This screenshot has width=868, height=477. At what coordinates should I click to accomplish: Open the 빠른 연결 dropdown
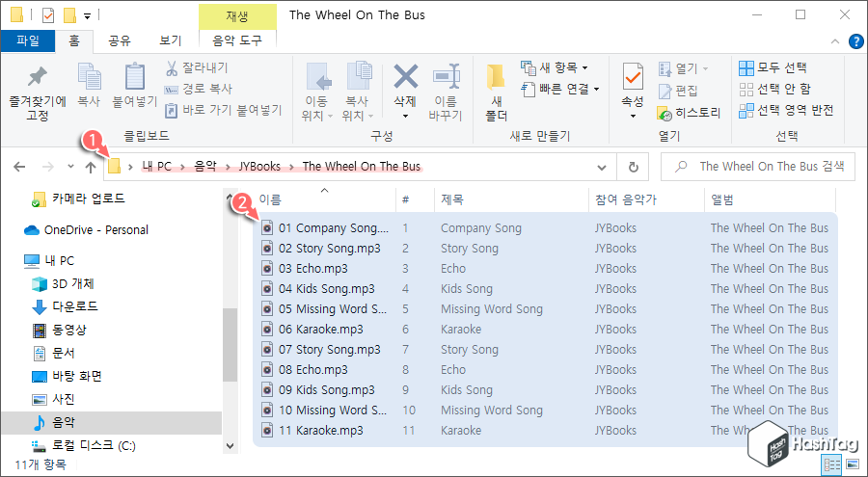(x=560, y=89)
